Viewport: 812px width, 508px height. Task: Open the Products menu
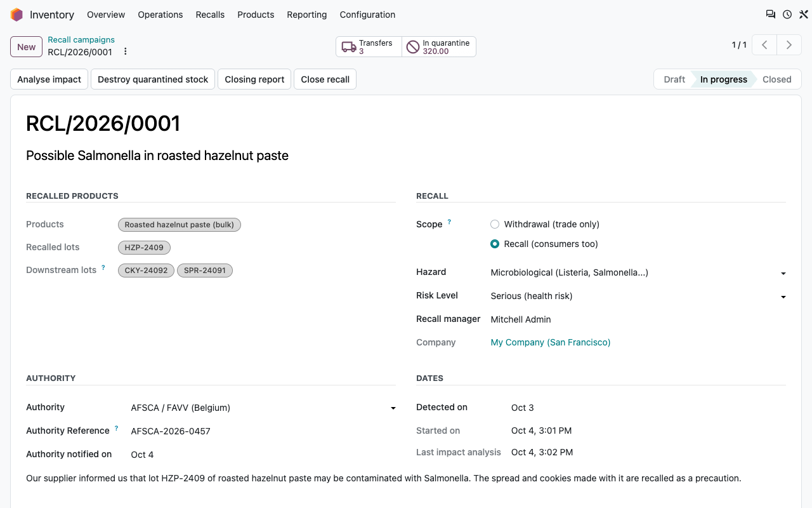pyautogui.click(x=256, y=15)
